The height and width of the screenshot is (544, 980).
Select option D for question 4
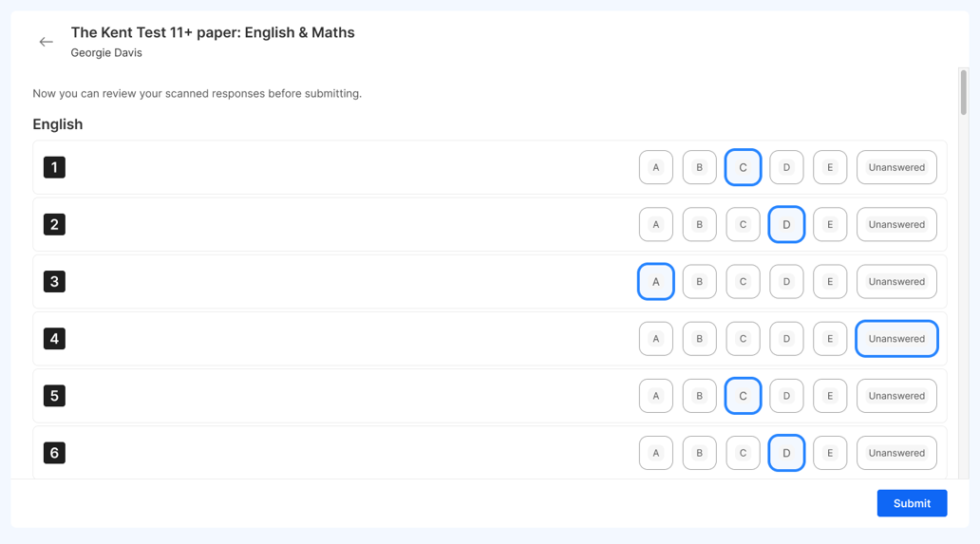pos(786,339)
